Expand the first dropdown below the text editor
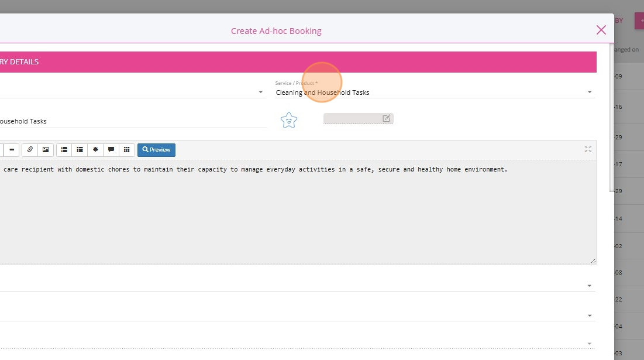The image size is (644, 360). tap(589, 286)
